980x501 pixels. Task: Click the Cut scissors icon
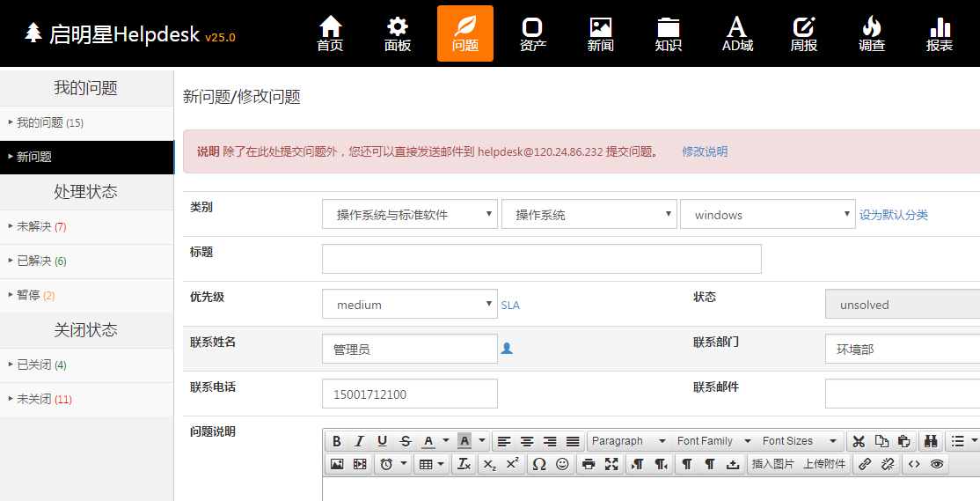859,442
